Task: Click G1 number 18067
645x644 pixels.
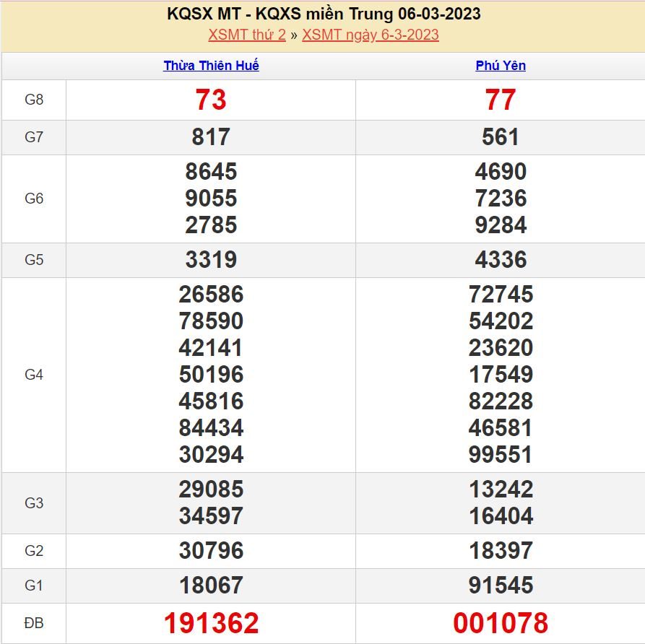Action: pos(211,586)
